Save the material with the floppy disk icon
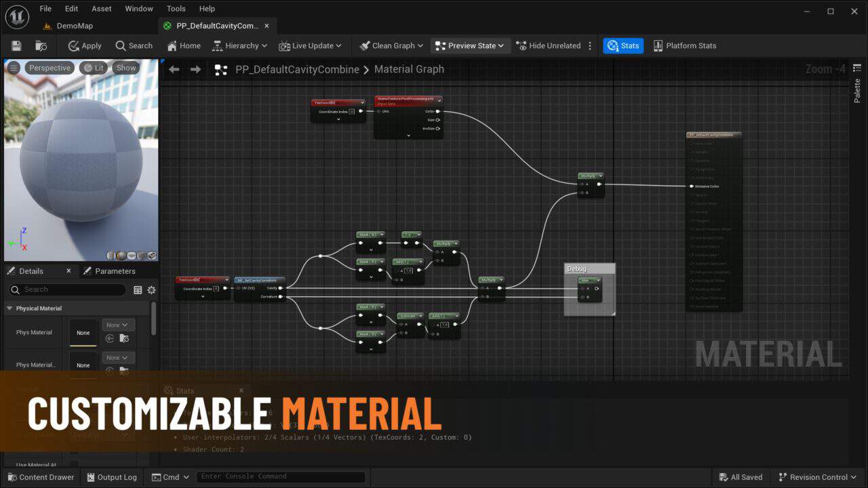This screenshot has width=868, height=488. click(16, 46)
